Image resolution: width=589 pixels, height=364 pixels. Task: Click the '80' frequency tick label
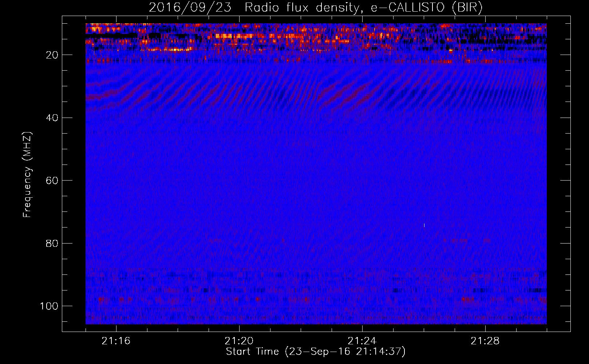(52, 243)
